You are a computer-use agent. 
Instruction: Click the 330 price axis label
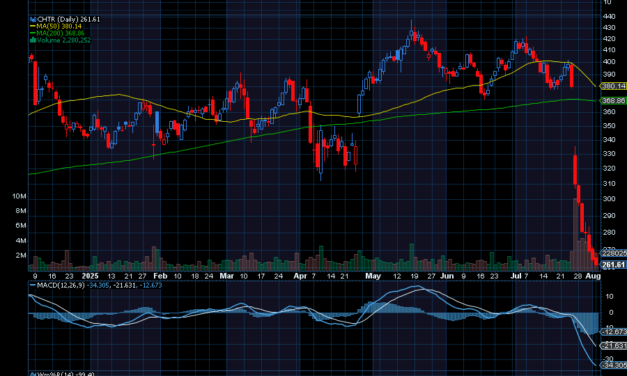point(609,154)
